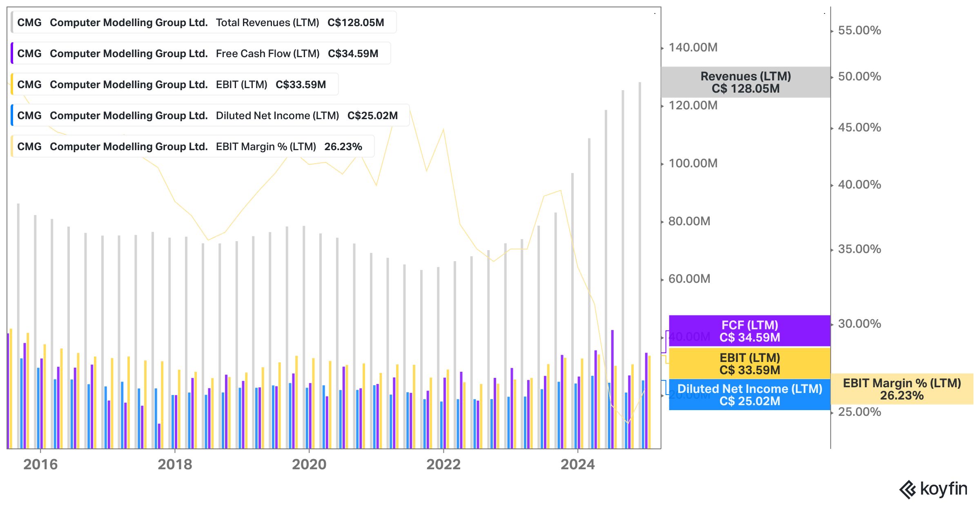Click the EBIT (LTM) C$33.59M legend entry
This screenshot has width=980, height=506.
174,84
